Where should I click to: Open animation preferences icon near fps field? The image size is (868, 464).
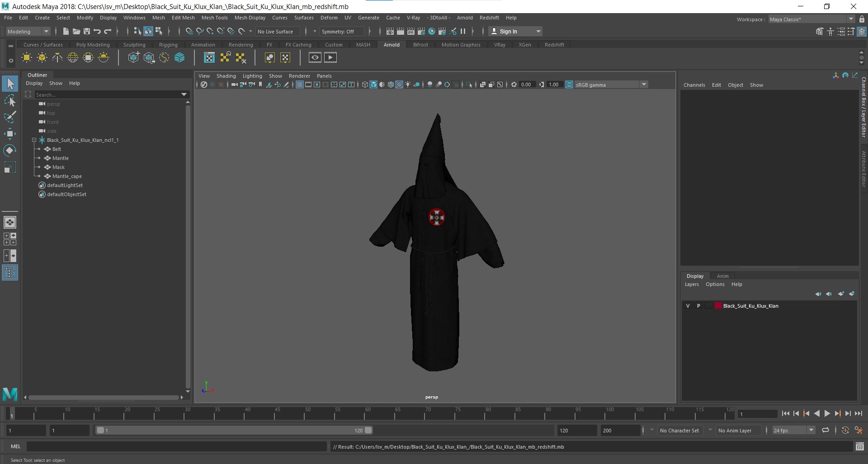point(859,430)
